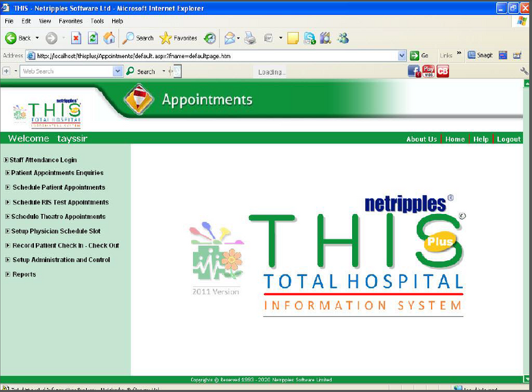Viewport: 532px width, 392px height.
Task: Open the wrench settings icon
Action: pyautogui.click(x=524, y=71)
